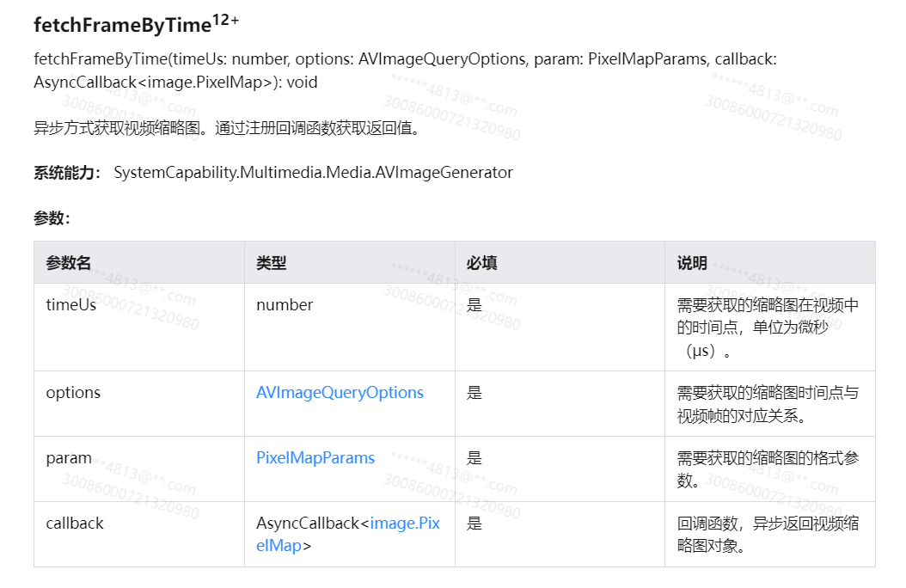Click 是 in the callback row
Screen dimensions: 906x588
click(474, 524)
